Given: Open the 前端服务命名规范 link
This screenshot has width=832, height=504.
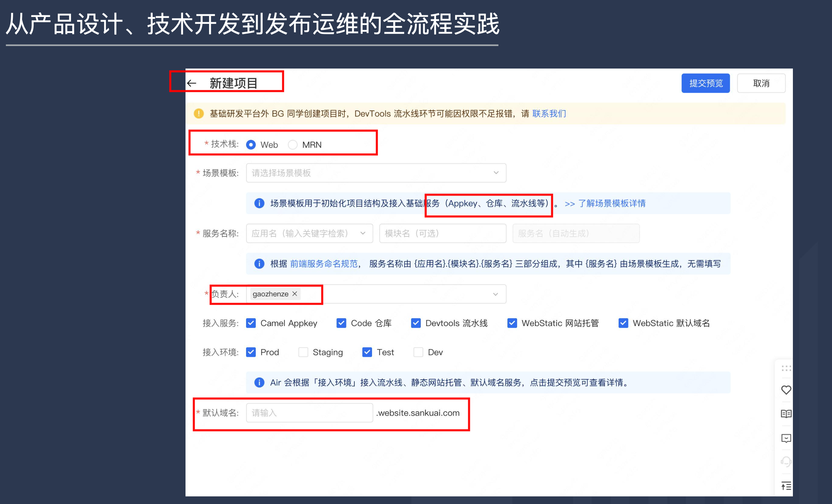Looking at the screenshot, I should pyautogui.click(x=324, y=264).
